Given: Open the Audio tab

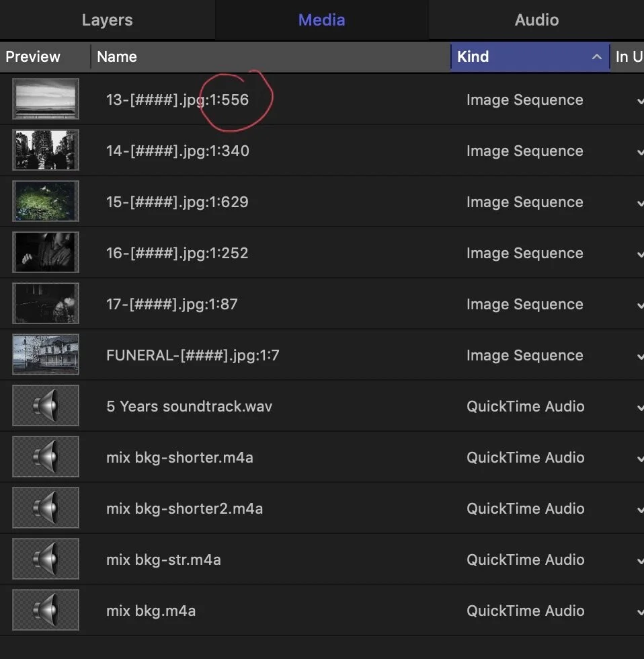Looking at the screenshot, I should pos(536,20).
